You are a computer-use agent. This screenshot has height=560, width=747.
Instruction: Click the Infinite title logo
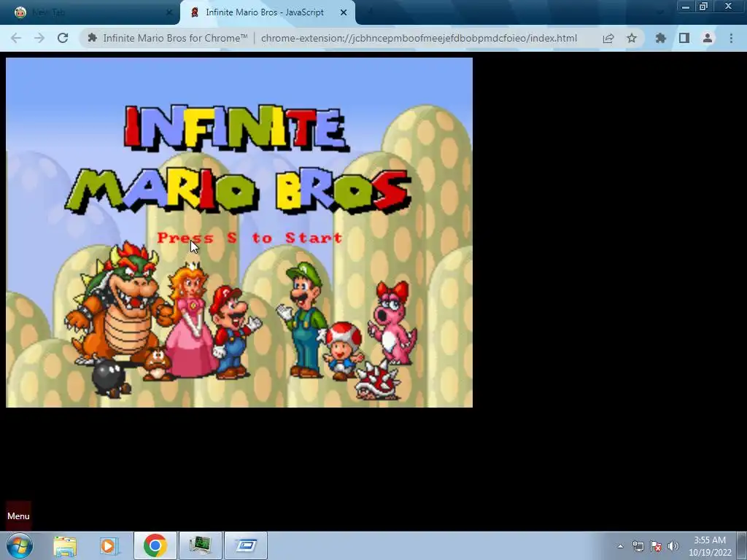pyautogui.click(x=236, y=127)
